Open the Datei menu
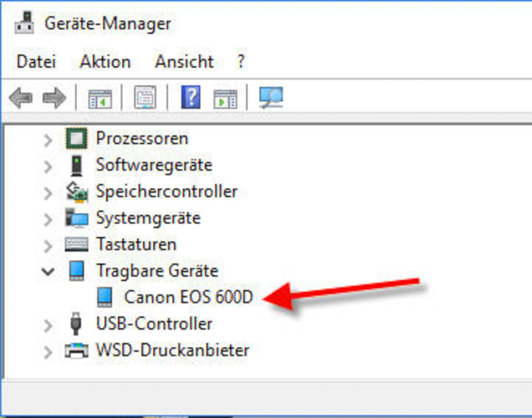The height and width of the screenshot is (418, 532). (x=36, y=62)
